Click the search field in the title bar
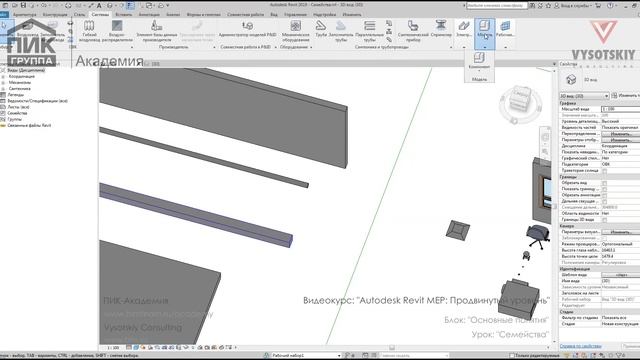Screen dimensions: 640x360 (497, 6)
